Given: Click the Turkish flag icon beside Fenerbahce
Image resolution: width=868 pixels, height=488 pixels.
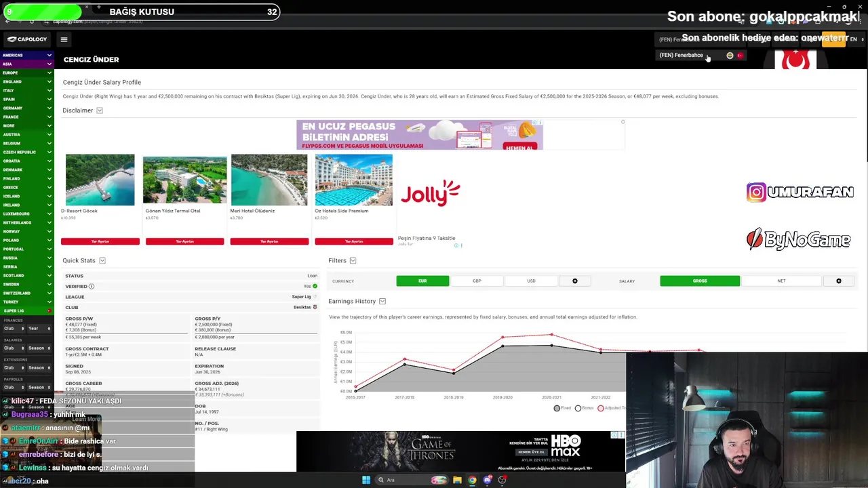Looking at the screenshot, I should tap(740, 56).
